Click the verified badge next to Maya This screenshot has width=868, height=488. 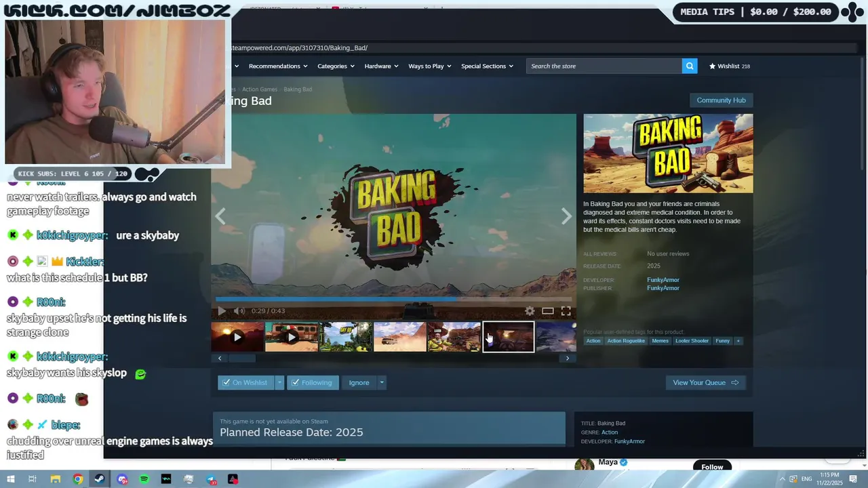(624, 462)
